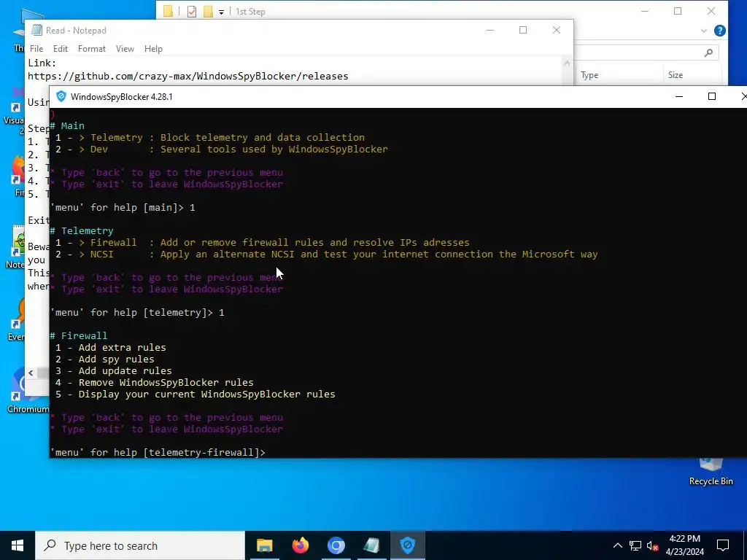This screenshot has height=560, width=747.
Task: Click the WindowsSpyBlocker shield title icon
Action: coord(61,97)
